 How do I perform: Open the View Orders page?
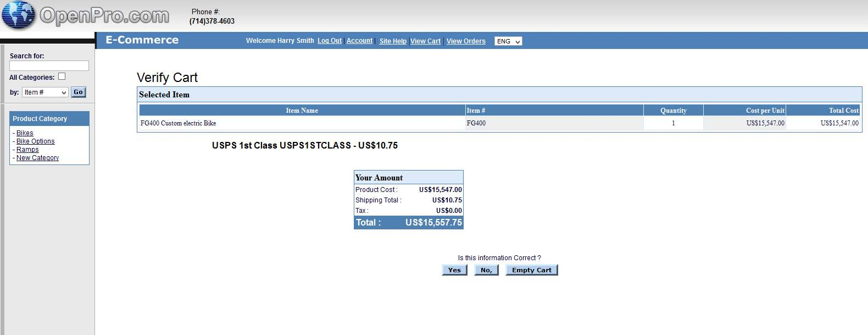pyautogui.click(x=466, y=41)
